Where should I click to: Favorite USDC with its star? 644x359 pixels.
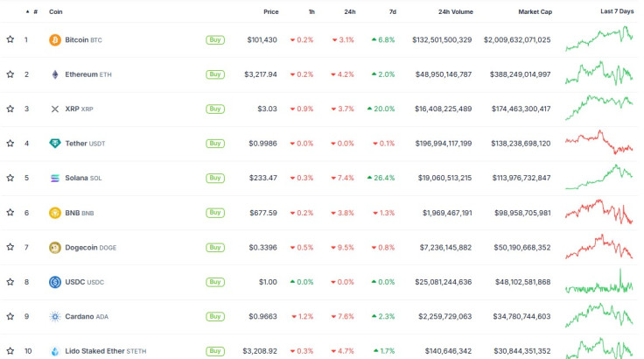click(10, 282)
